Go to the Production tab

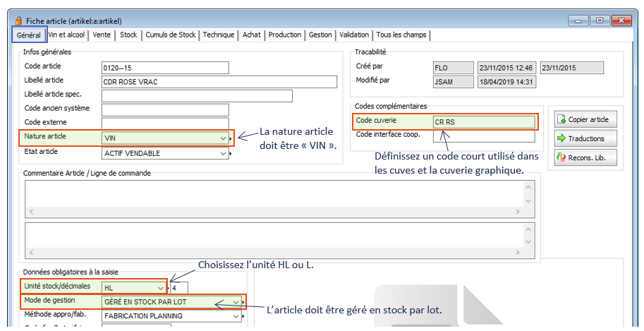click(x=285, y=35)
